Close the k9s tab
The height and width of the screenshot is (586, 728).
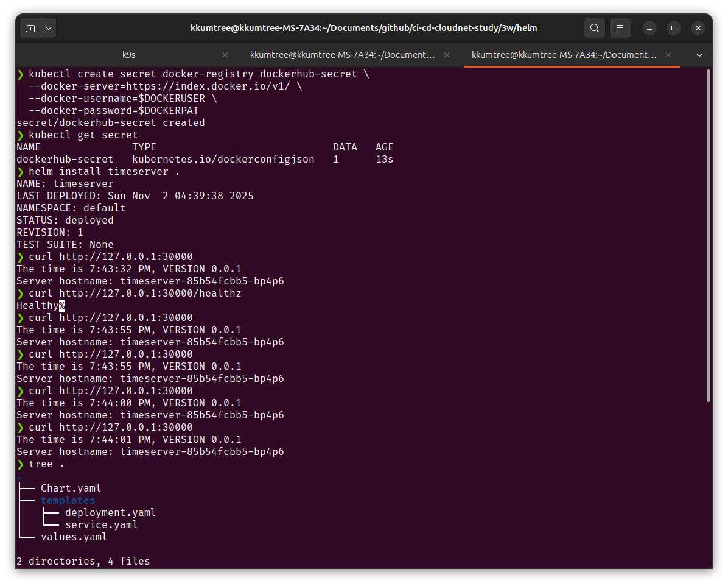tap(225, 55)
